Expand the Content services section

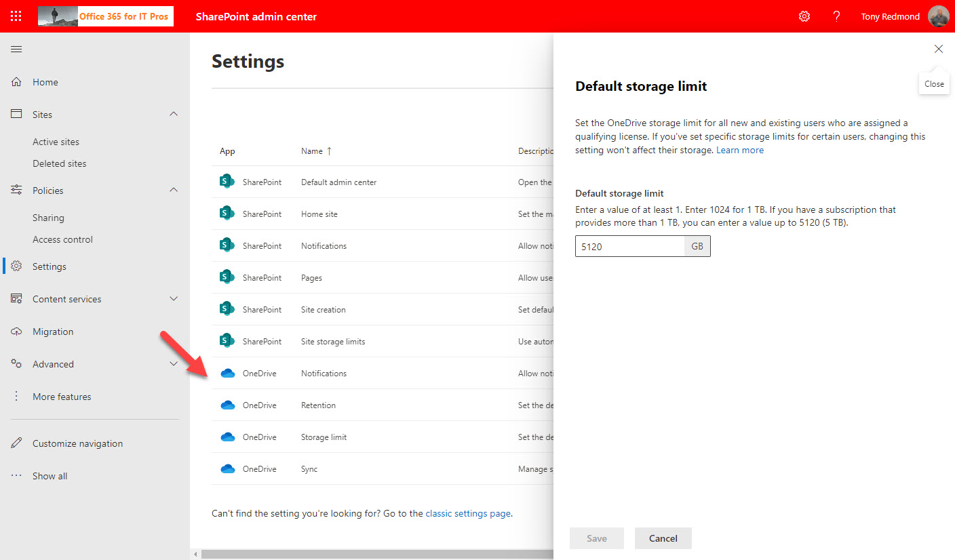(x=174, y=299)
